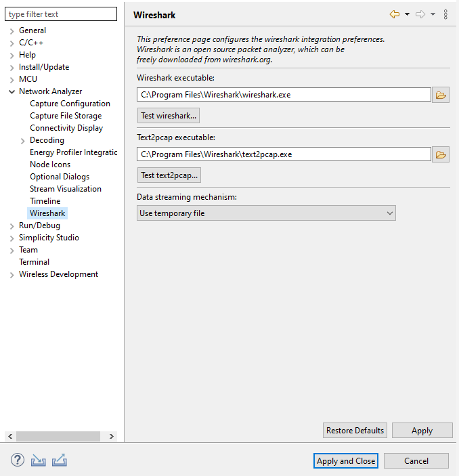This screenshot has height=476, width=459.
Task: Select Stream Visualization page
Action: pyautogui.click(x=66, y=189)
